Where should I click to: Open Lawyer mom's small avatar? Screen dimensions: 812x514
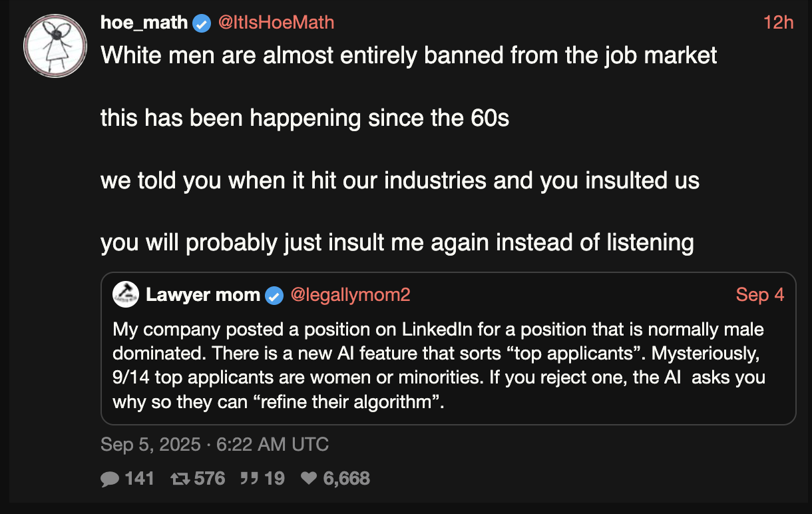(126, 295)
